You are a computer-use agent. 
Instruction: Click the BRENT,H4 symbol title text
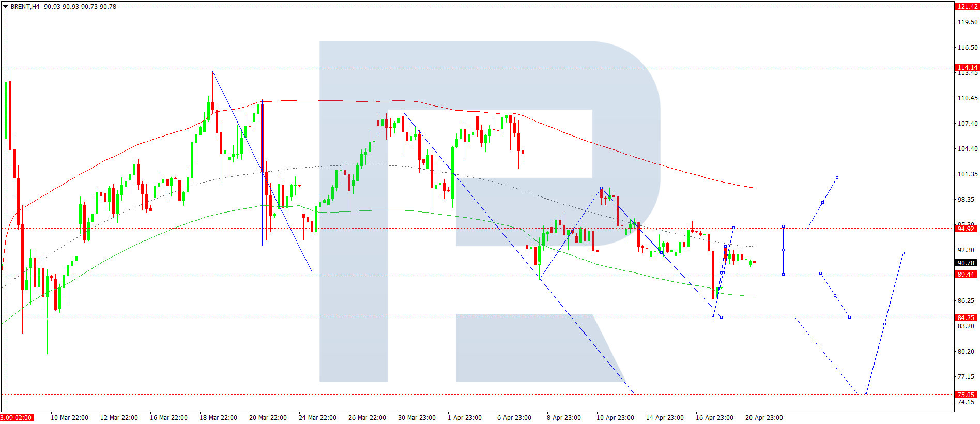coord(25,7)
